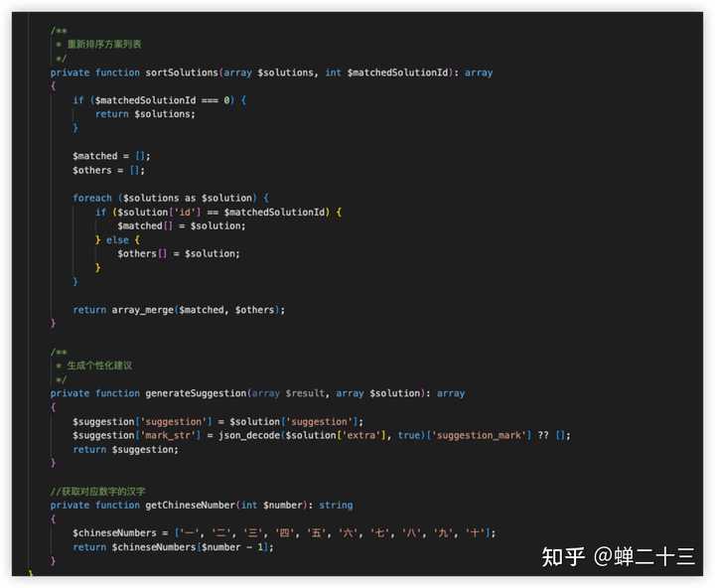The width and height of the screenshot is (715, 588).
Task: Click the 重新排序方案列表 comment text
Action: coord(104,45)
